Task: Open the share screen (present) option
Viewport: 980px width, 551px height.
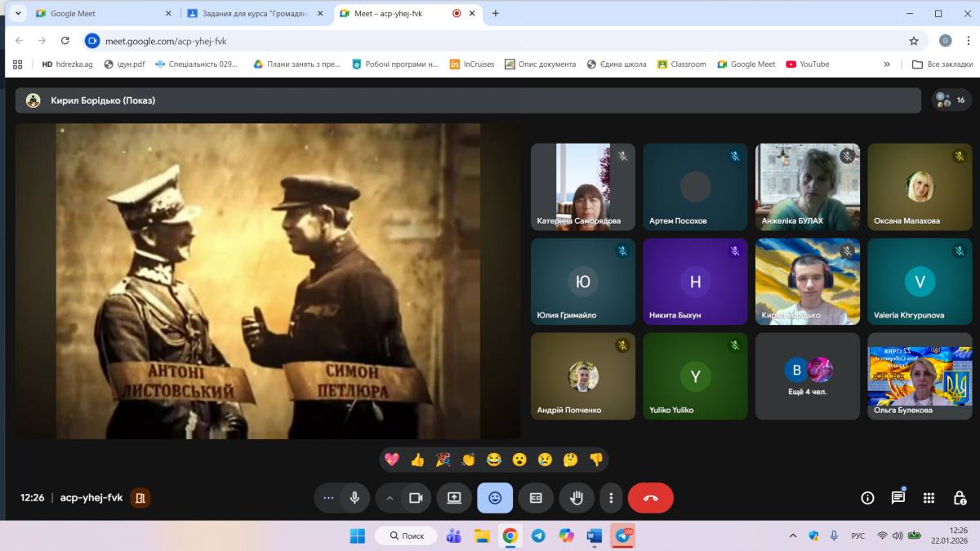Action: 454,498
